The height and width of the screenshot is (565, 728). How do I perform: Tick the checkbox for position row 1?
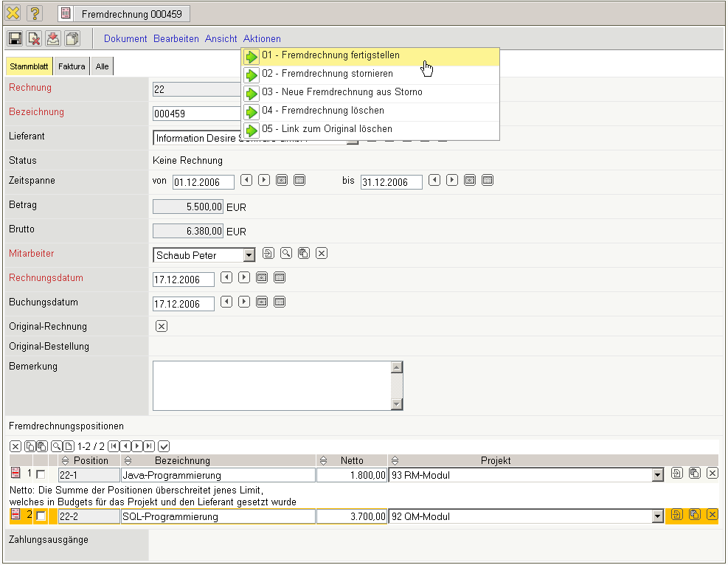(x=41, y=475)
